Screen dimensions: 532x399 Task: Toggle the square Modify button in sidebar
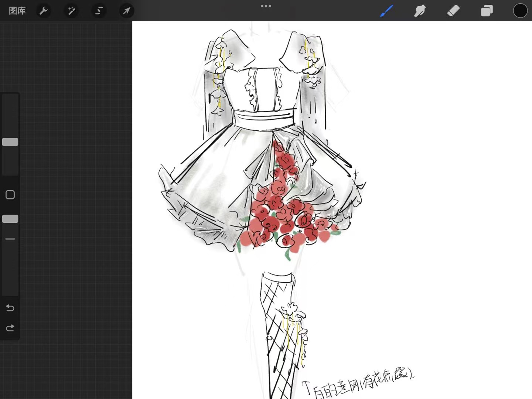10,195
